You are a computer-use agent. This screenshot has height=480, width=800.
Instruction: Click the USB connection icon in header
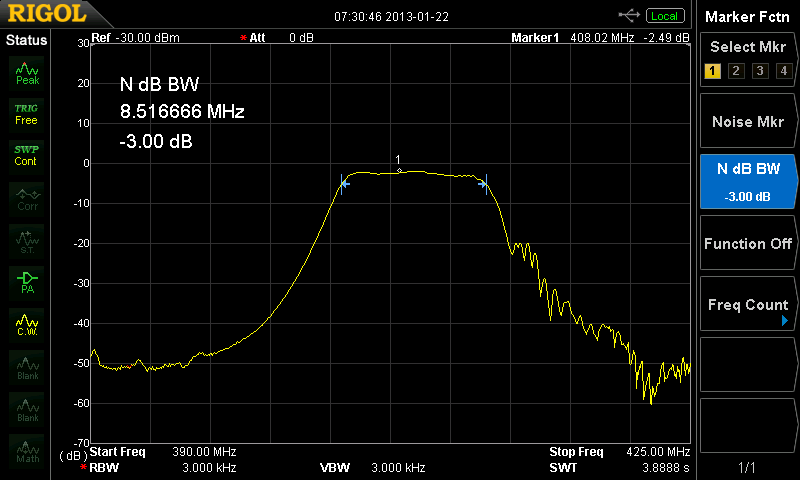629,16
